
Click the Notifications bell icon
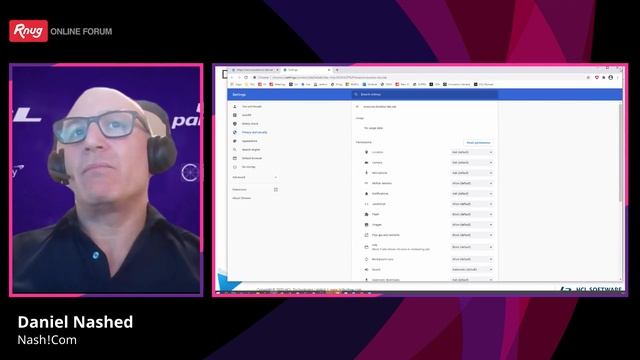[366, 193]
